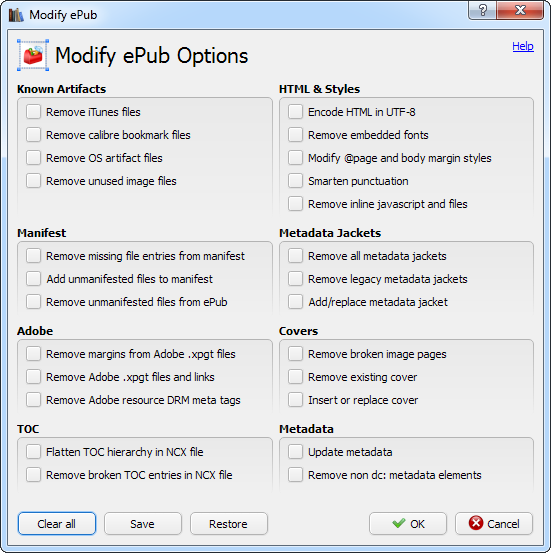Viewport: 551px width, 553px height.
Task: Toggle Update metadata checkbox
Action: pos(295,452)
